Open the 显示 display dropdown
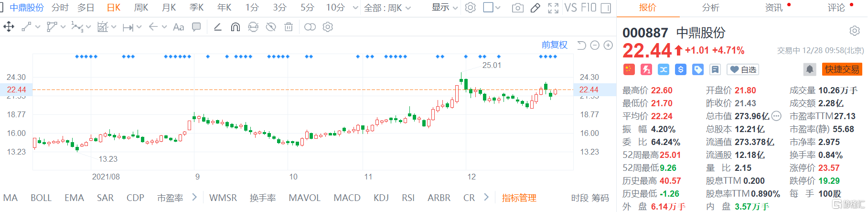Viewport: 868px width, 212px height. tap(445, 8)
